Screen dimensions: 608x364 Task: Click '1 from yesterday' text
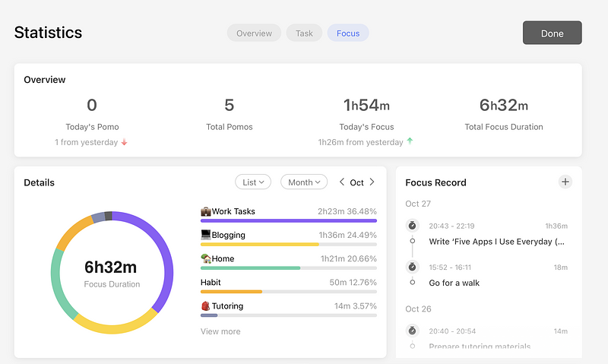click(x=86, y=142)
